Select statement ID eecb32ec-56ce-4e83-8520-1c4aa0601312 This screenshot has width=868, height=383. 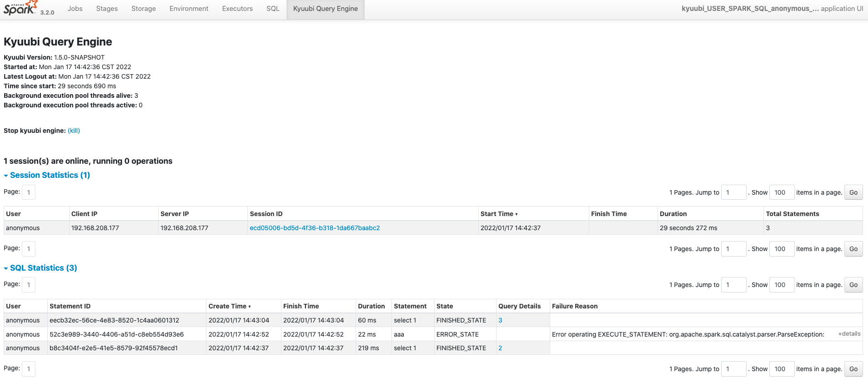click(114, 320)
